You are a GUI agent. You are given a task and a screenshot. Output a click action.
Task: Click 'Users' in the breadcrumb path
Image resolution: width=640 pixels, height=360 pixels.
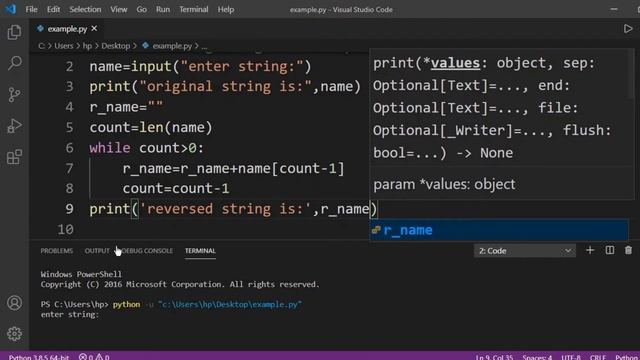pos(64,46)
